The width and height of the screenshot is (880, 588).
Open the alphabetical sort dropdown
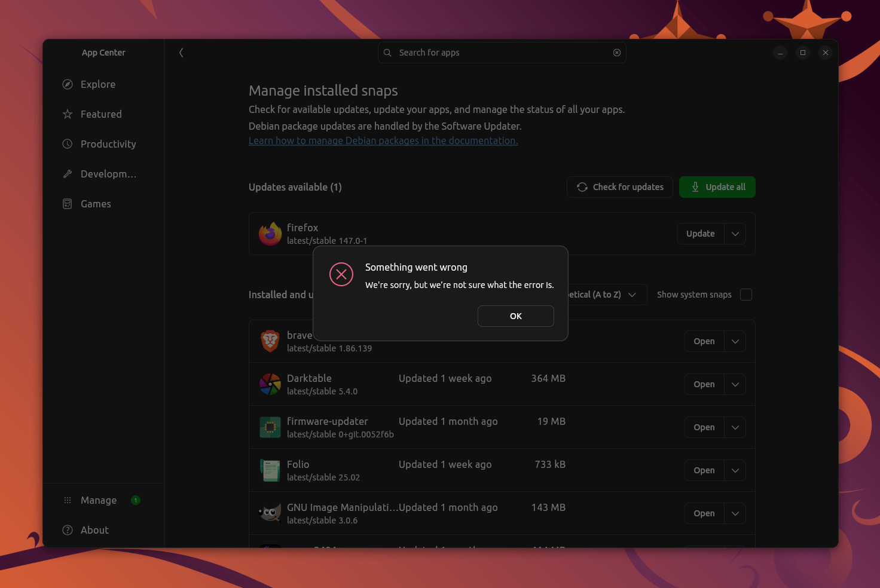(x=633, y=295)
